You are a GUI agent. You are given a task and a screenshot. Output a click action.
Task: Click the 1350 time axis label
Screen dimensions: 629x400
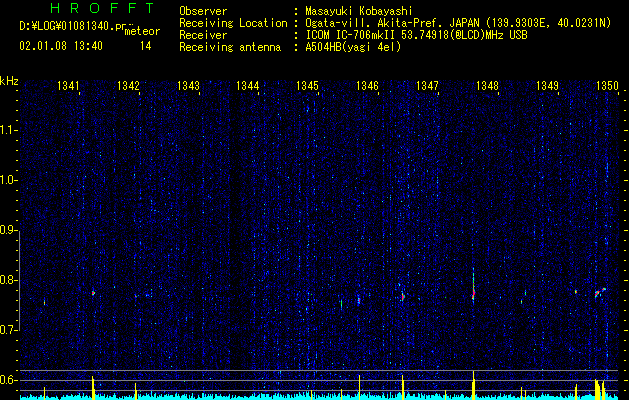(607, 86)
